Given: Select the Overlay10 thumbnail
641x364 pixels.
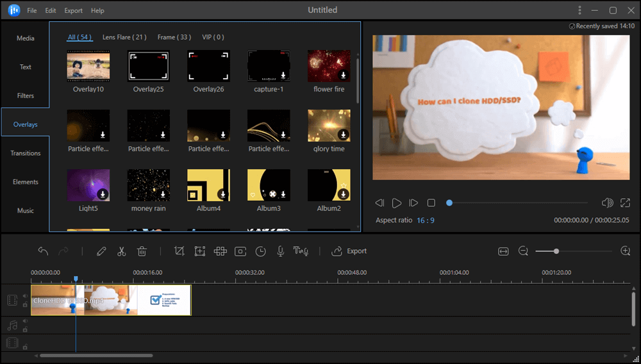Looking at the screenshot, I should [x=88, y=66].
